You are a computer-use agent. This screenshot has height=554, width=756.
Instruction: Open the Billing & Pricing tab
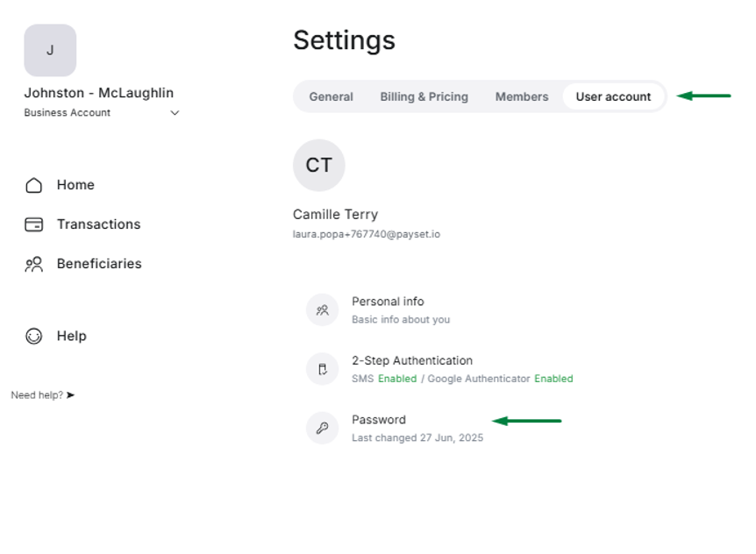pyautogui.click(x=424, y=96)
